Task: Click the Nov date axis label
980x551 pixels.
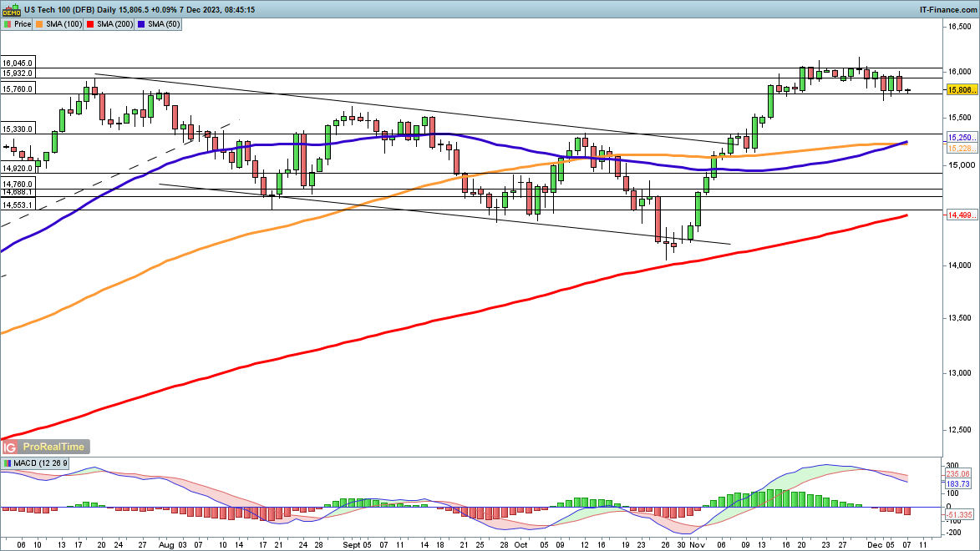Action: (x=697, y=545)
